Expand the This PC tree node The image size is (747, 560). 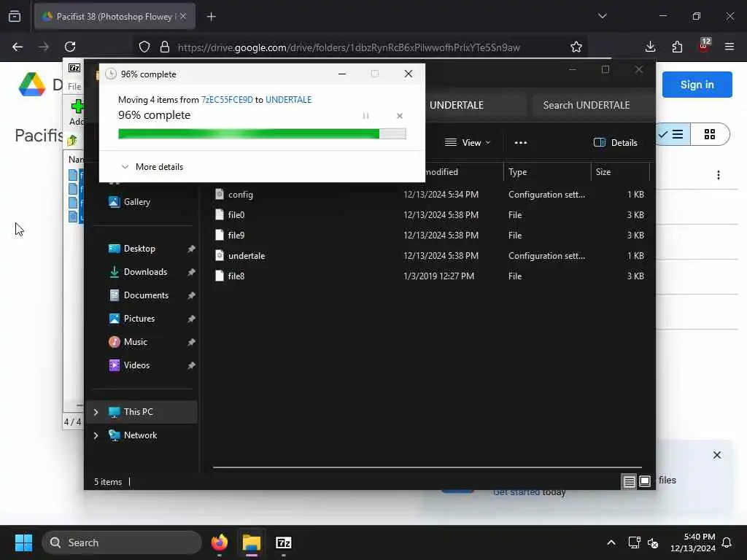click(x=96, y=412)
